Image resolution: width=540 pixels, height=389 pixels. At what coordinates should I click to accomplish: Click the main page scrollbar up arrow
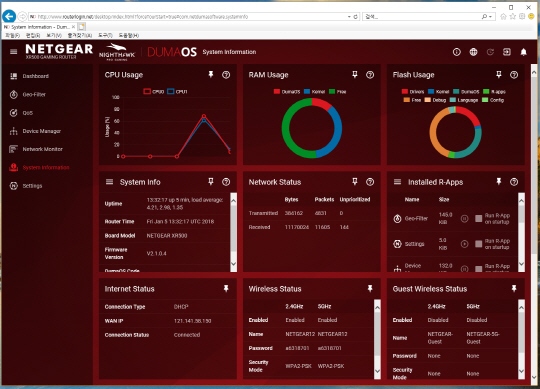534,72
